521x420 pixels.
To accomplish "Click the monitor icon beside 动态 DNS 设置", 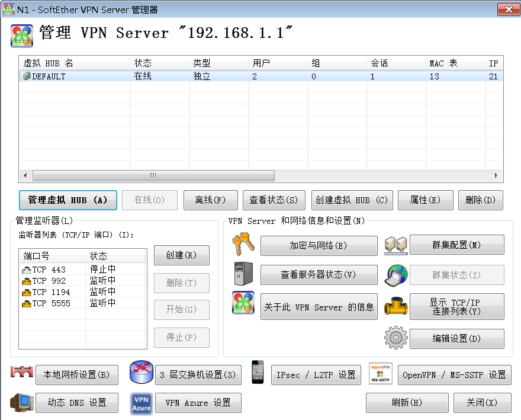I will click(22, 402).
